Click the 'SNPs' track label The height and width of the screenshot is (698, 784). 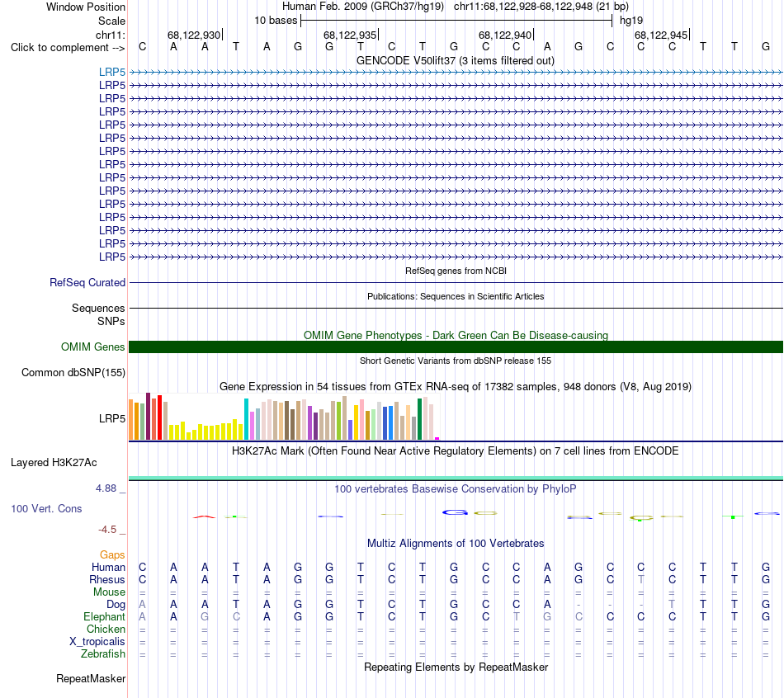point(111,321)
